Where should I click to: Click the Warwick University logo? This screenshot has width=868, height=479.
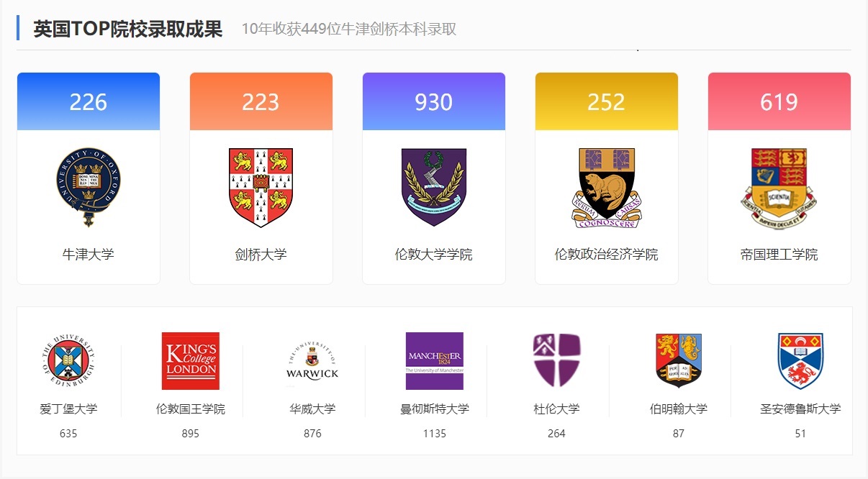click(x=312, y=361)
